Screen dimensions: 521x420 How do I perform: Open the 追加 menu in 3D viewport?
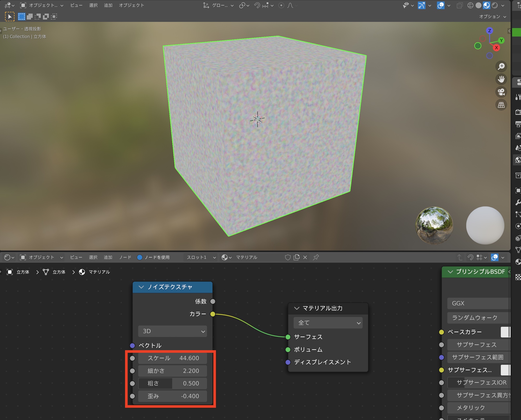(x=108, y=5)
